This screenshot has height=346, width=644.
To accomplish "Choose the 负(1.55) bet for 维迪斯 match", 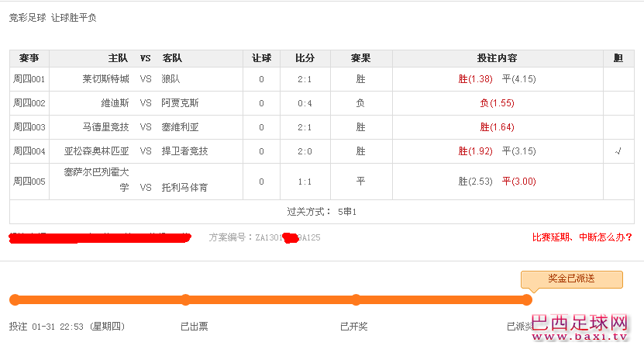I will [x=497, y=103].
